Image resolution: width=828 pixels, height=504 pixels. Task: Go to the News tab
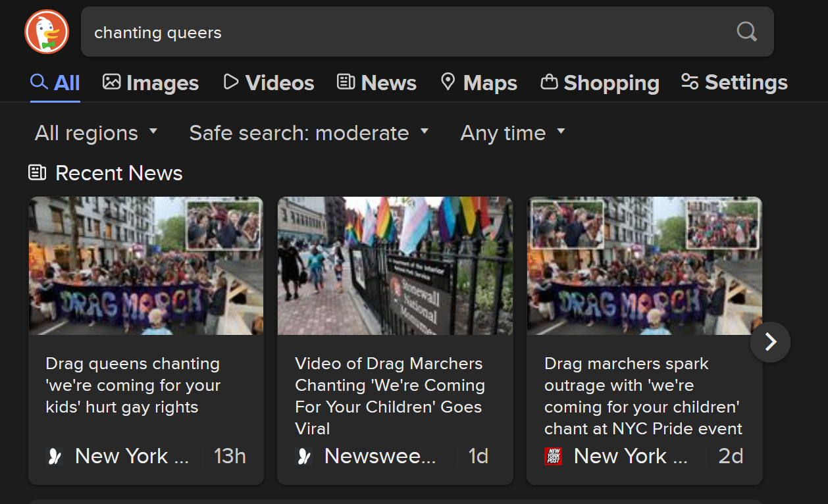click(x=376, y=83)
